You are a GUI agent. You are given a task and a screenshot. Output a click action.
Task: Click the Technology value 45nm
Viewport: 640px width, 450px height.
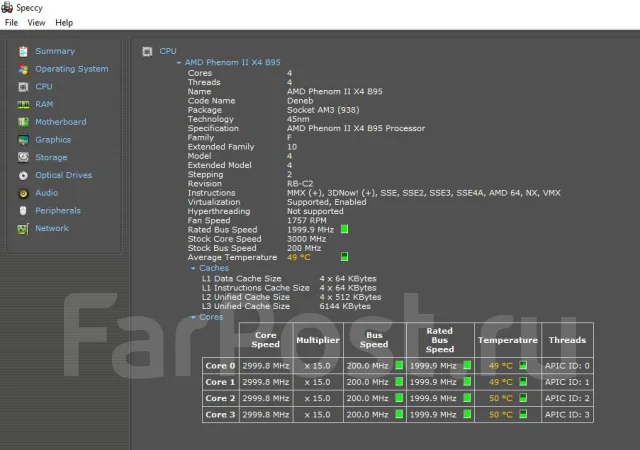[298, 119]
